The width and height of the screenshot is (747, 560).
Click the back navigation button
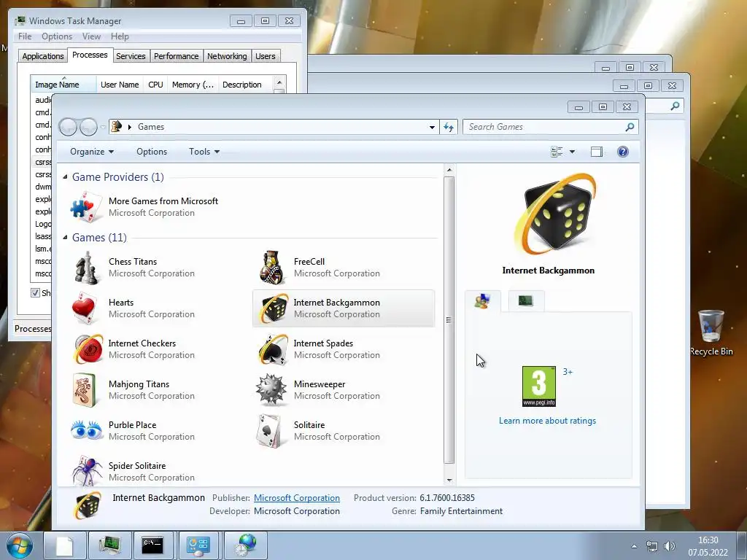pos(68,127)
